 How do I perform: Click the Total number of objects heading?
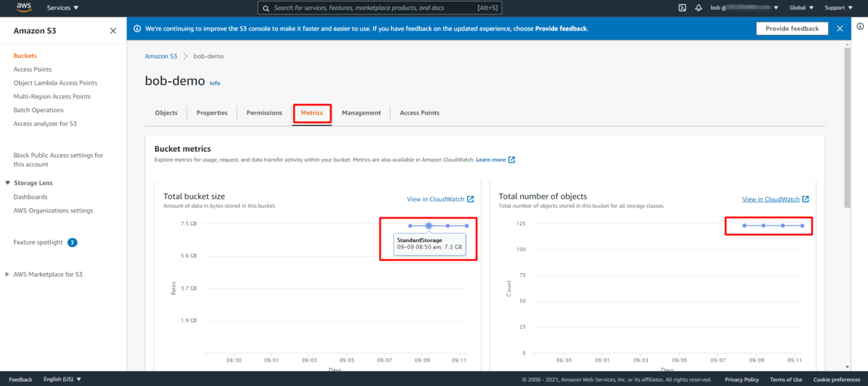point(542,196)
